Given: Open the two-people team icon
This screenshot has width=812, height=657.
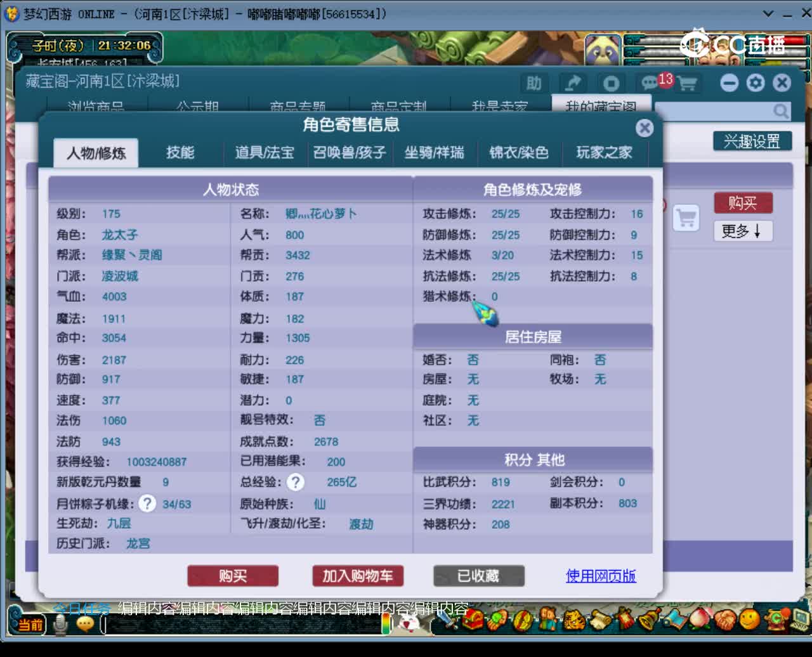Looking at the screenshot, I should pyautogui.click(x=548, y=619).
